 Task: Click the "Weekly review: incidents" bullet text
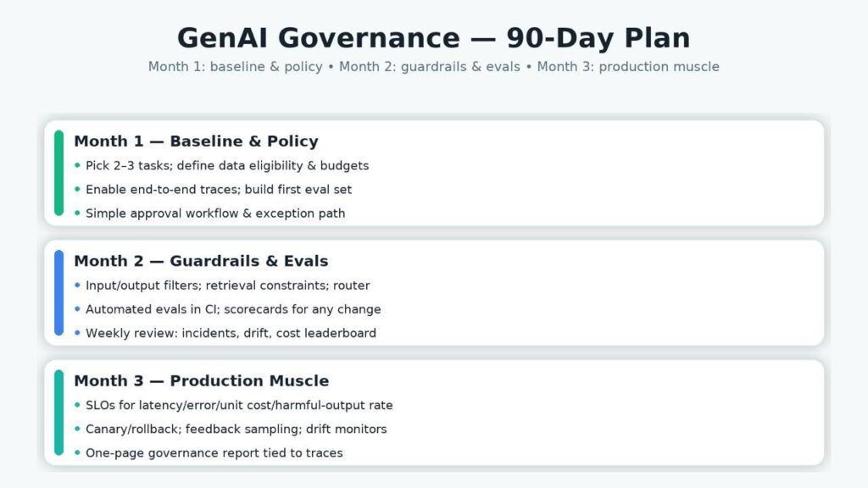[x=231, y=333]
